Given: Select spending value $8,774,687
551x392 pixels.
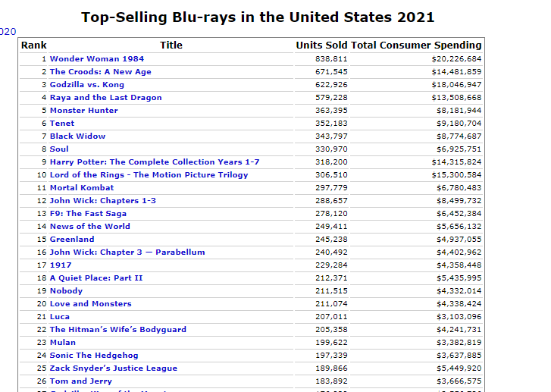Looking at the screenshot, I should pyautogui.click(x=459, y=136).
